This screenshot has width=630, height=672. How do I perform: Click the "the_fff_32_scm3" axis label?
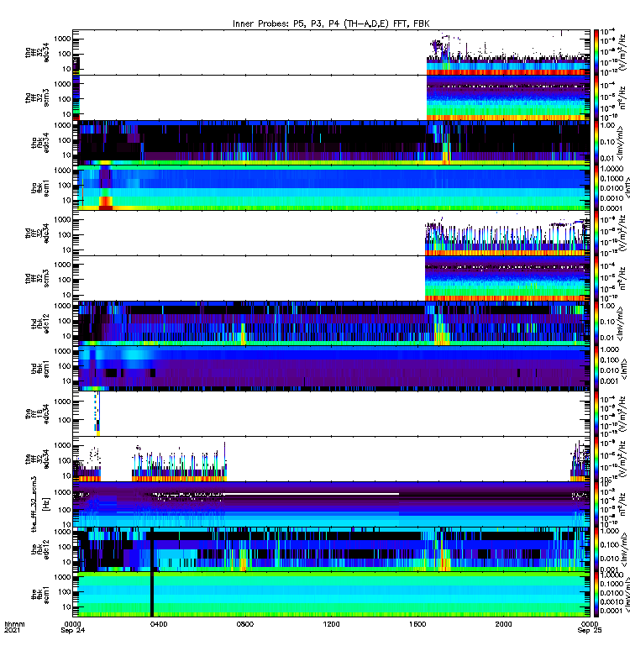pyautogui.click(x=34, y=505)
